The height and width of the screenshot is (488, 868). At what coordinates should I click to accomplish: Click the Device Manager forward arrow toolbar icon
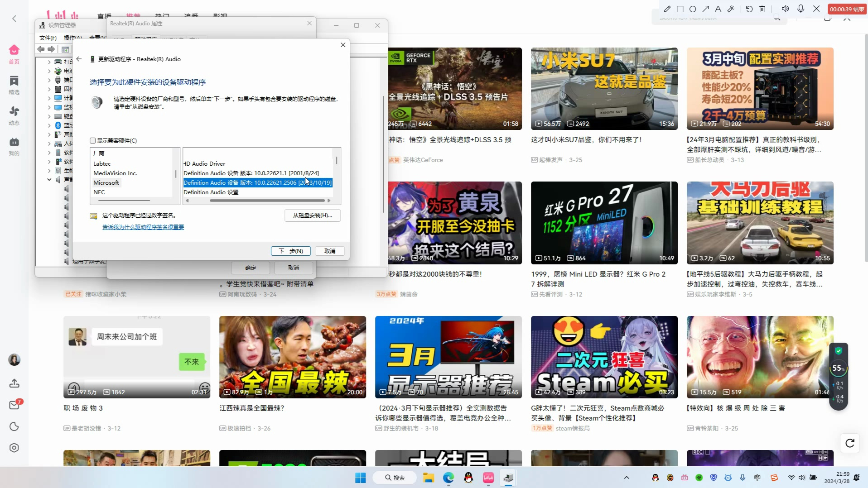pos(51,49)
